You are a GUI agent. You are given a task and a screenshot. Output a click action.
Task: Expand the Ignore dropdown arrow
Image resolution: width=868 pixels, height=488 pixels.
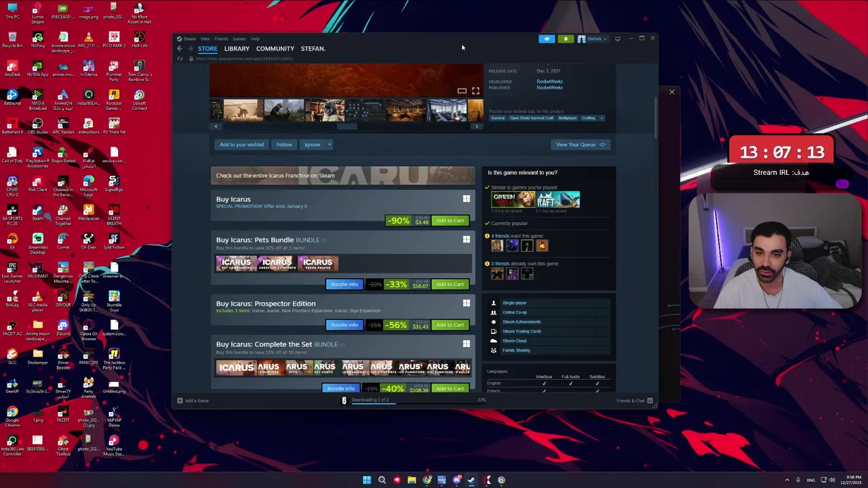(329, 144)
